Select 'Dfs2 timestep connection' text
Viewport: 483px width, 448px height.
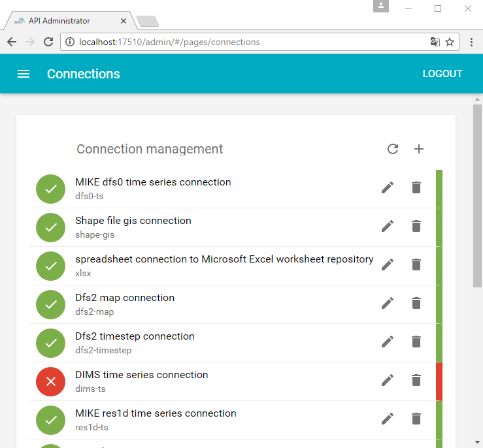coord(135,336)
